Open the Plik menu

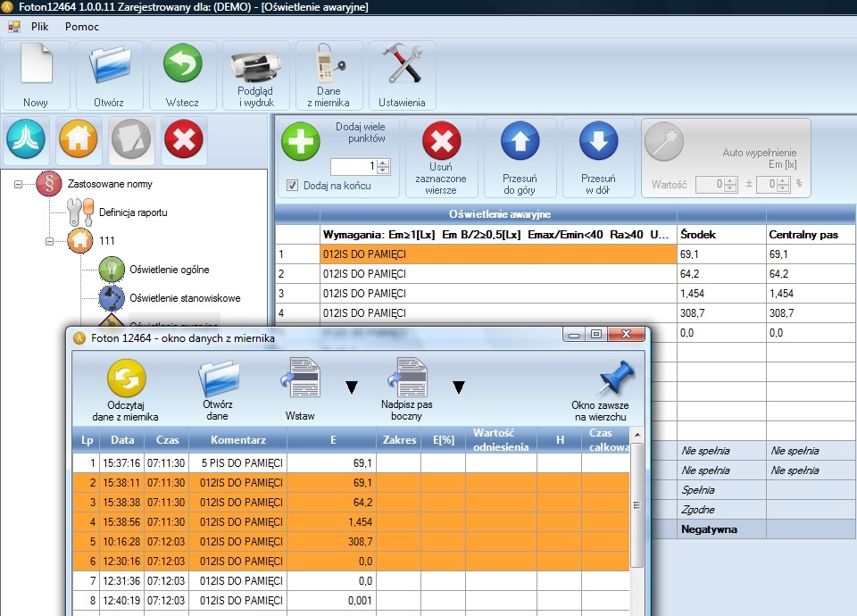click(39, 27)
